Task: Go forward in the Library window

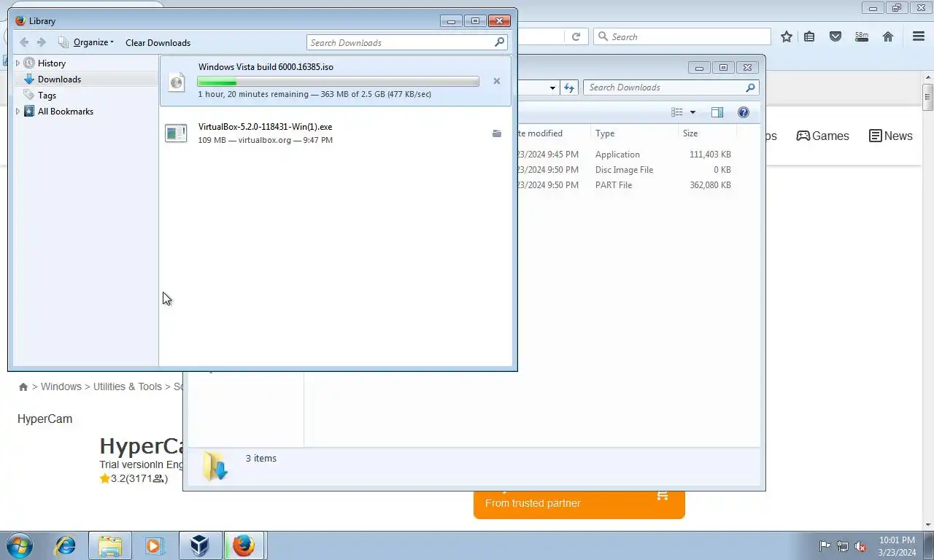Action: coord(41,42)
